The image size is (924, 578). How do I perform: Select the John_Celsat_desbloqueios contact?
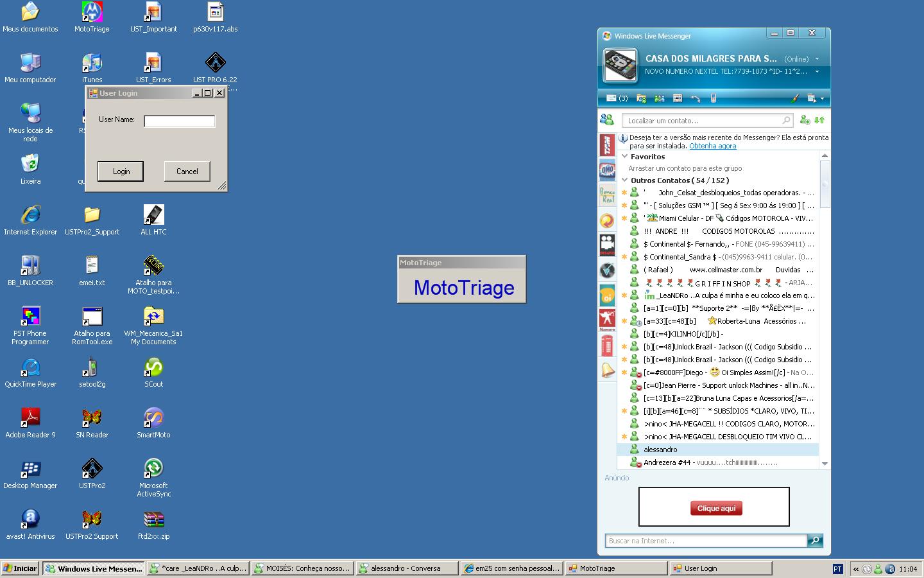(718, 193)
